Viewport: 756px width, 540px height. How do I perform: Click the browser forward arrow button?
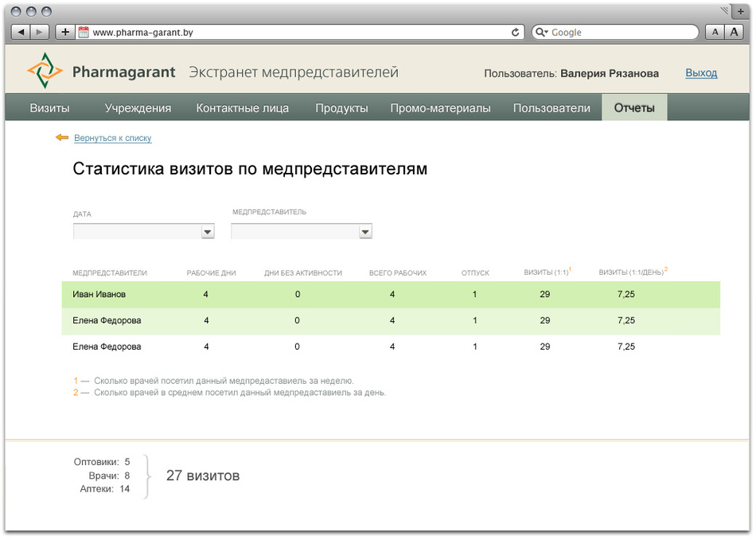40,33
